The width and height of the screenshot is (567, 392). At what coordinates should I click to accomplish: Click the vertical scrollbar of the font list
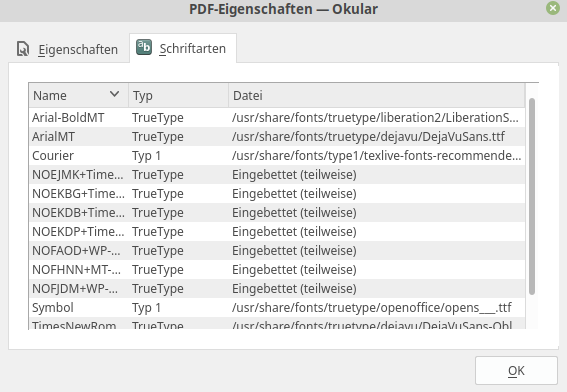tap(532, 196)
